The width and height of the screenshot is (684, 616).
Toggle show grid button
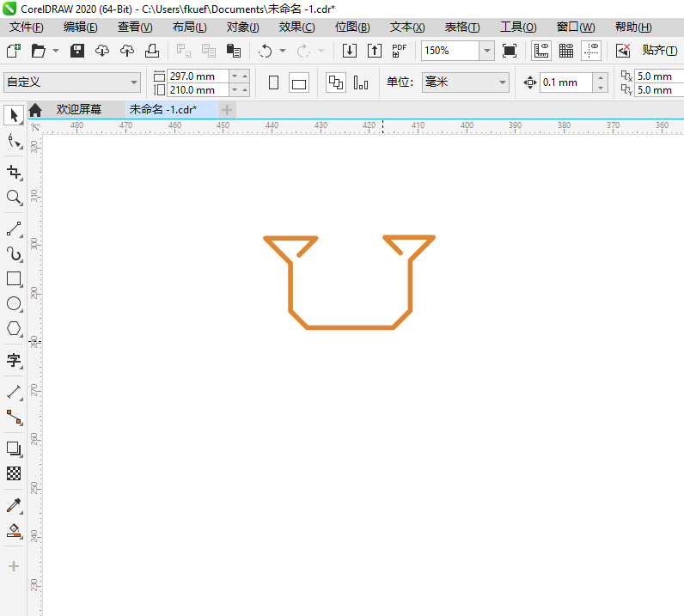pos(566,51)
